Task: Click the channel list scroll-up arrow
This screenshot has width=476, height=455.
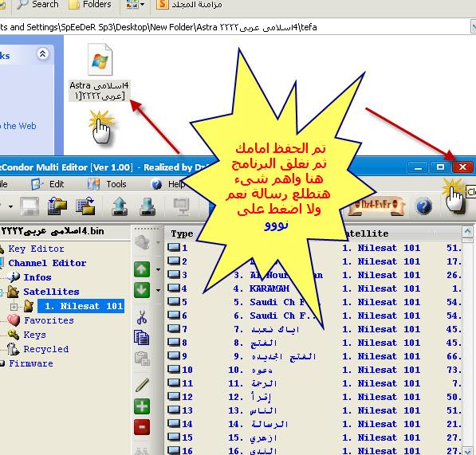Action: pos(467,232)
